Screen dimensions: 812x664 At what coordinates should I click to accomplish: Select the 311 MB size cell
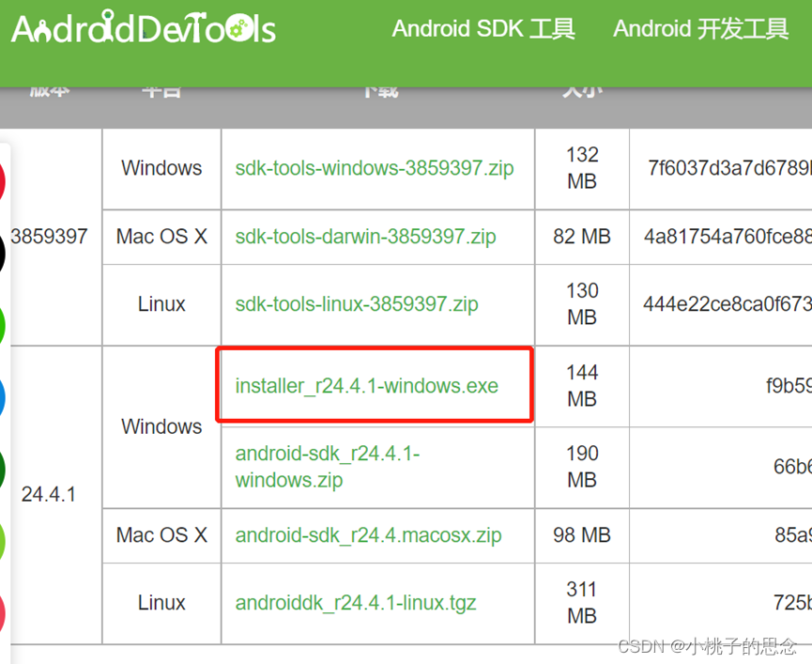coord(582,603)
